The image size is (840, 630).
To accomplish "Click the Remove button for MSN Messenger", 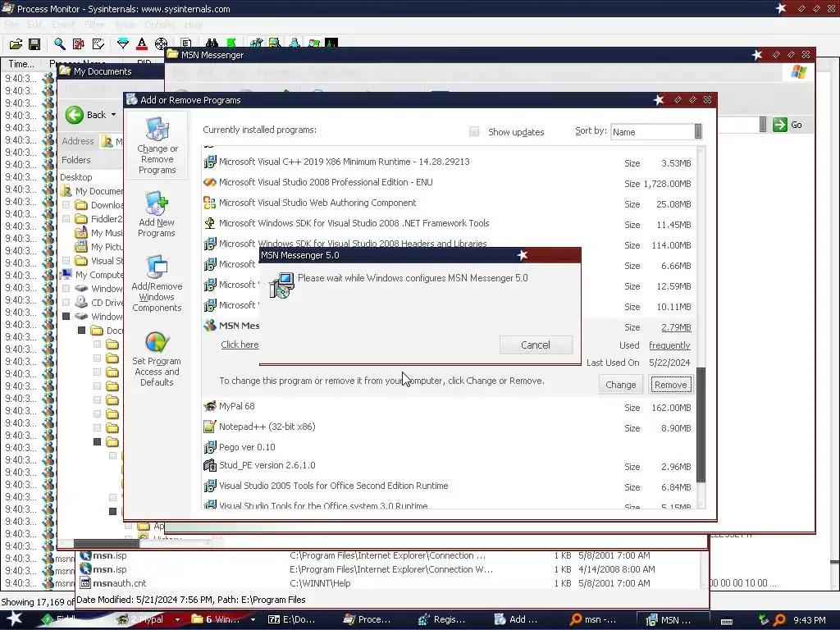I will (671, 385).
